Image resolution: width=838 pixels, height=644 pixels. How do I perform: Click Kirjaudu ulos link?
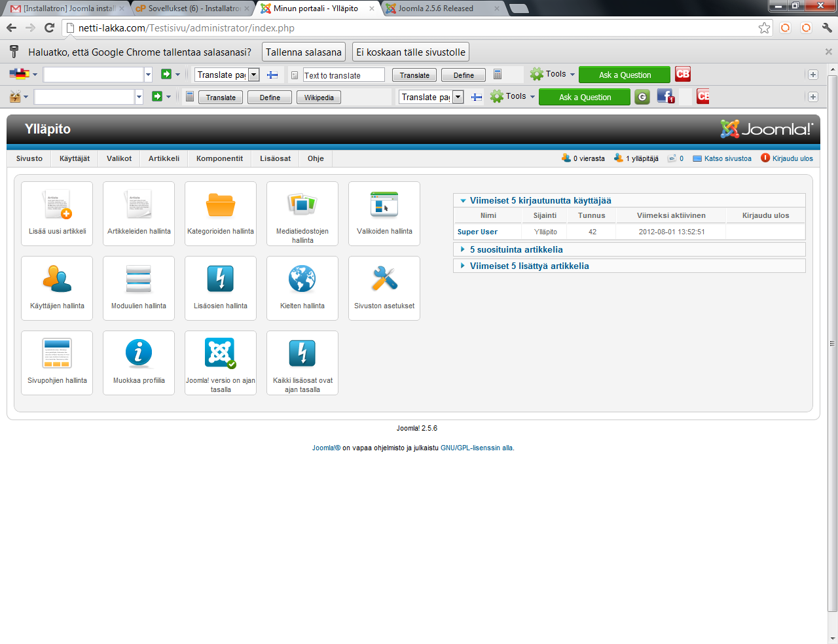point(787,158)
